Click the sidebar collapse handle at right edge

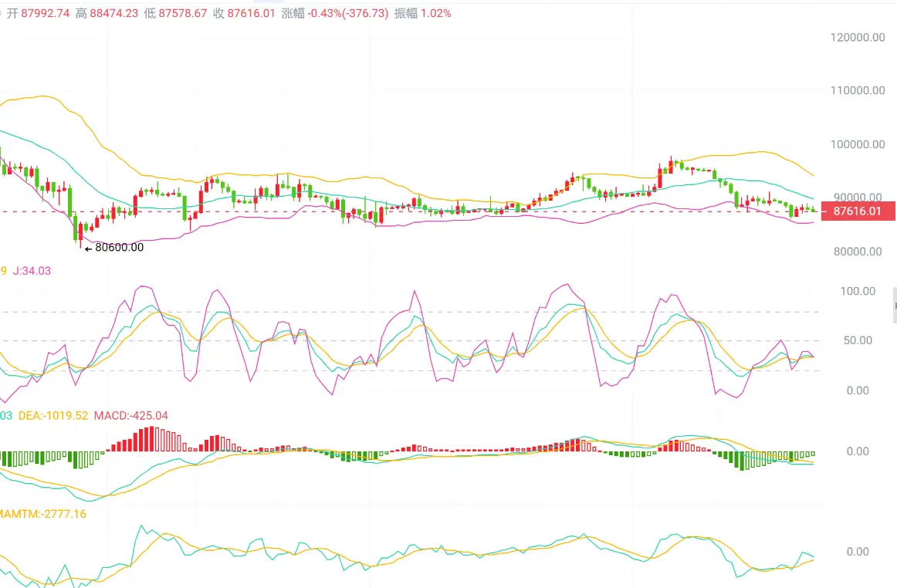click(894, 306)
